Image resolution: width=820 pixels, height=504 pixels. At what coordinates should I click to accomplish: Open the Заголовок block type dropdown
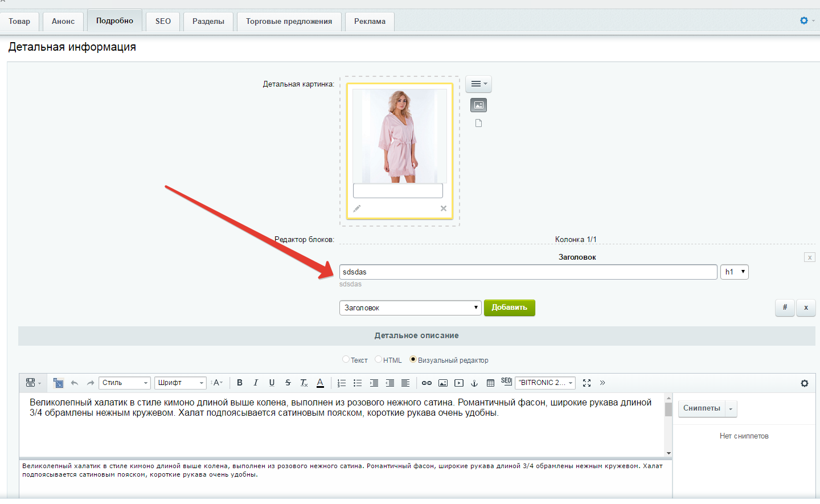coord(411,308)
